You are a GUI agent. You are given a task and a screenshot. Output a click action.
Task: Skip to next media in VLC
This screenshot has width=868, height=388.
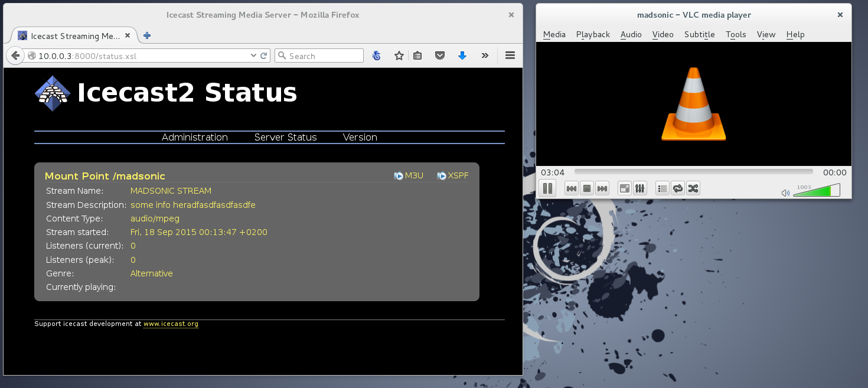[602, 188]
